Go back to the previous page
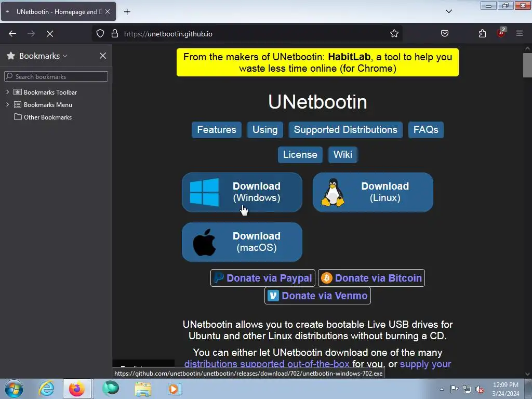Viewport: 532px width, 399px height. [12, 34]
